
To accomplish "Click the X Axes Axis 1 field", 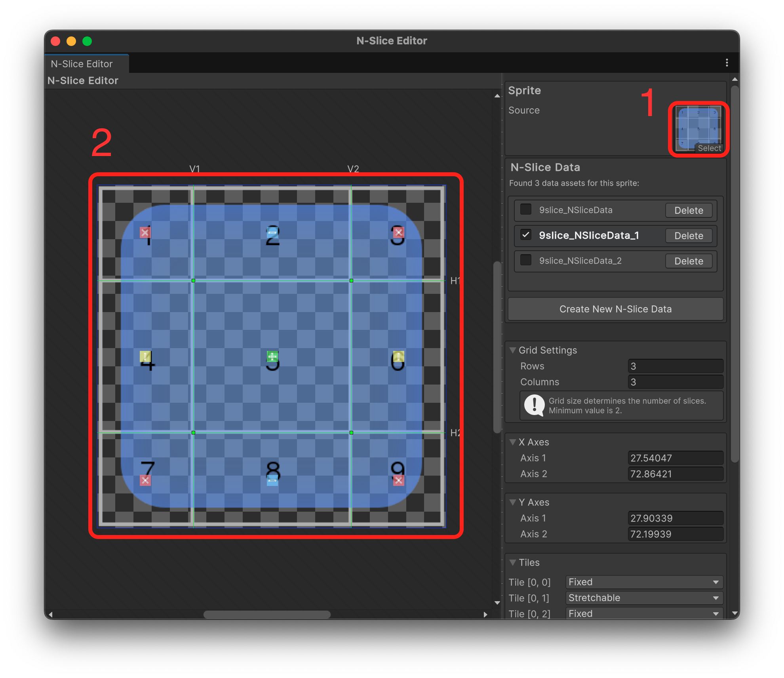I will pyautogui.click(x=676, y=458).
